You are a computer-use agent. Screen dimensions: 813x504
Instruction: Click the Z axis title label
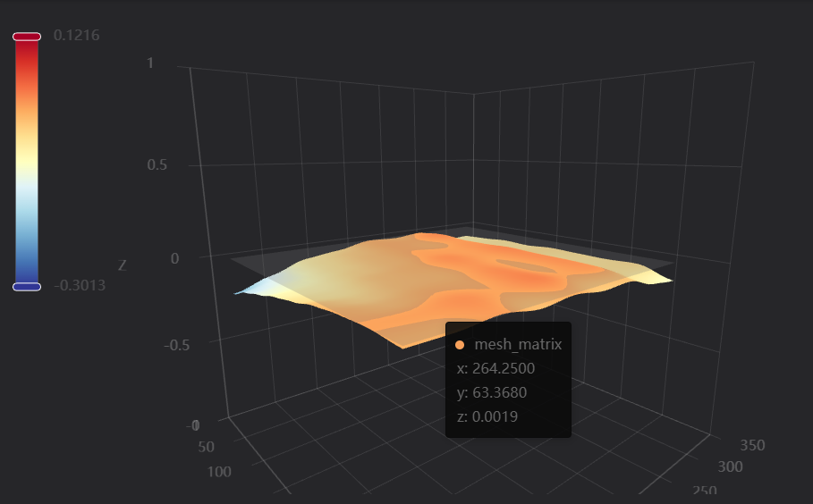pyautogui.click(x=122, y=265)
